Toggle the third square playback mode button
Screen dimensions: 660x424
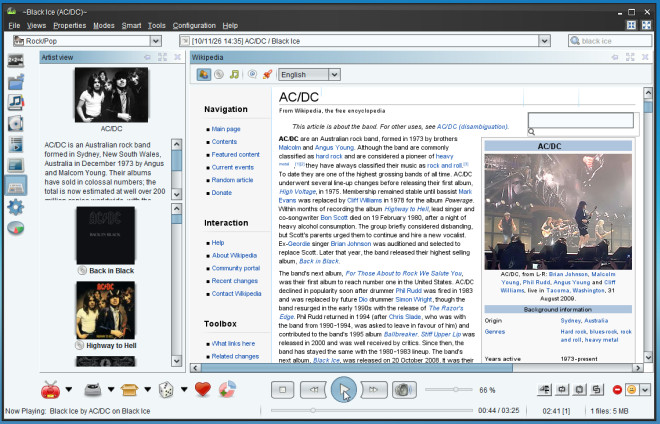[x=580, y=390]
